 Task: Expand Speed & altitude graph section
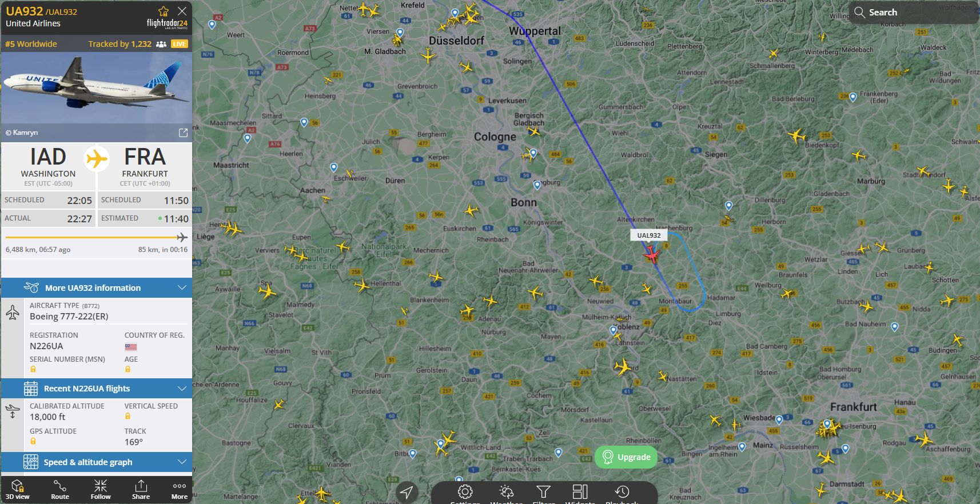(97, 462)
